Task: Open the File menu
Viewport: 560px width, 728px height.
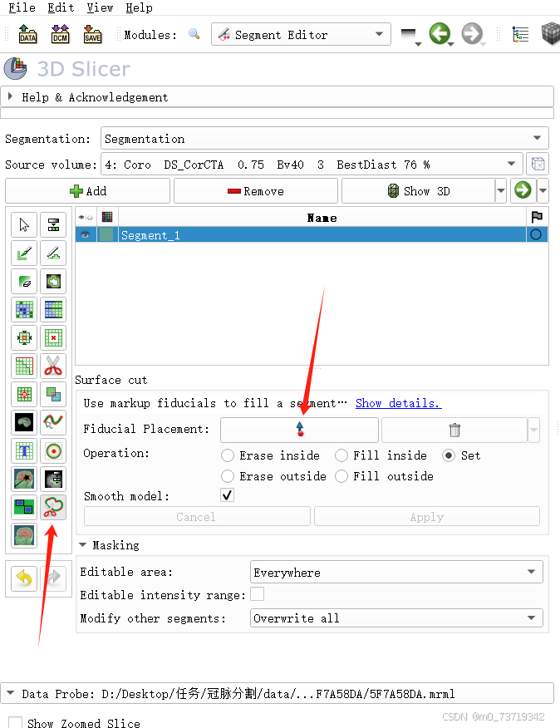Action: click(22, 7)
